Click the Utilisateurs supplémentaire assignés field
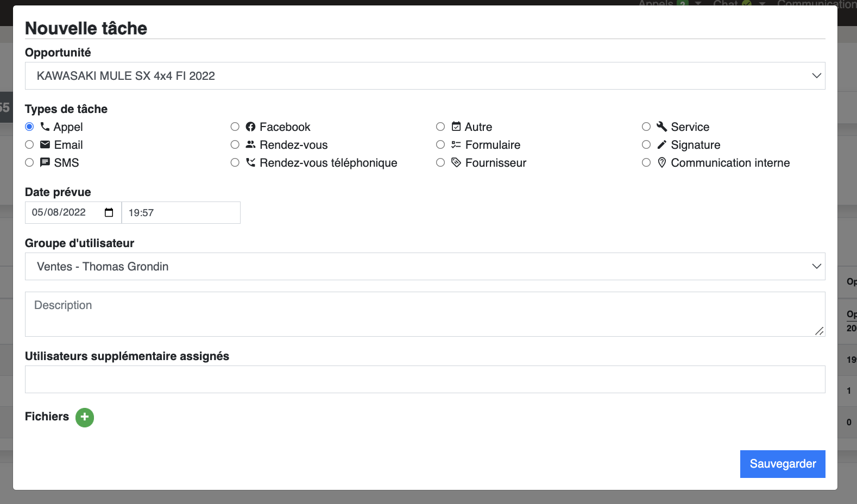The height and width of the screenshot is (504, 857). 425,380
